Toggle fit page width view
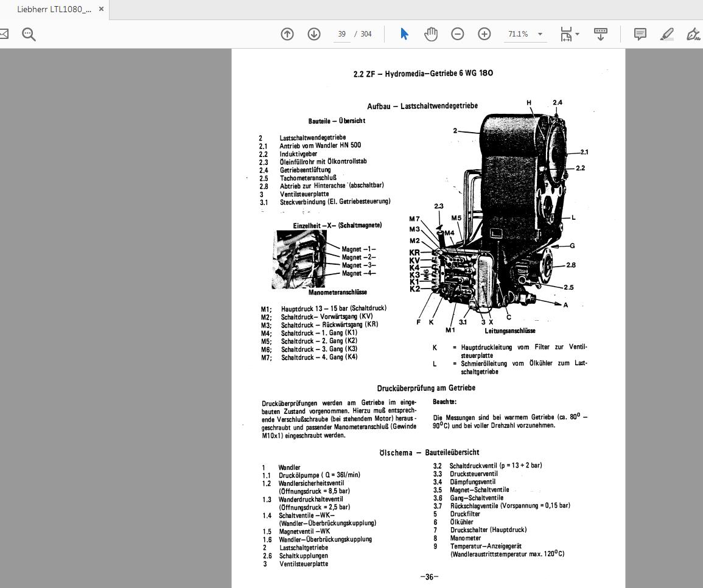703x588 pixels. [566, 34]
